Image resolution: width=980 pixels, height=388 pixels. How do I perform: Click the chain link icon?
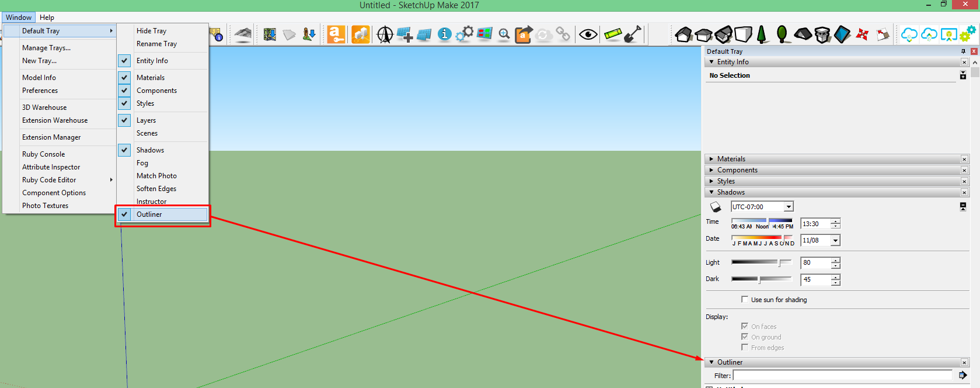point(563,34)
